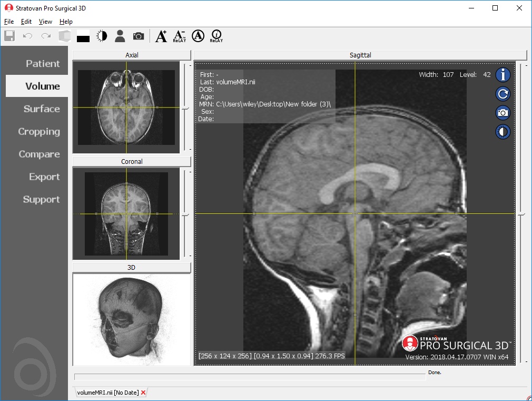Decrease ReLAY font size with A- icon
The width and height of the screenshot is (532, 401).
click(179, 36)
